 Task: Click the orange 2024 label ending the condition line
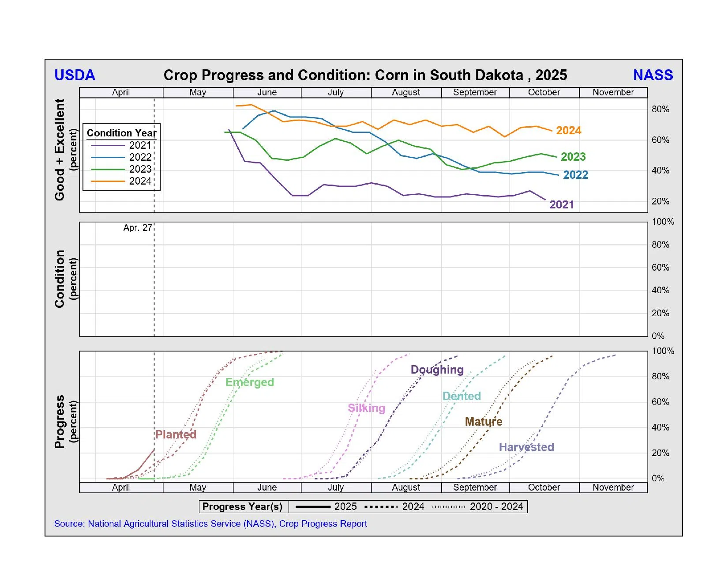point(568,131)
